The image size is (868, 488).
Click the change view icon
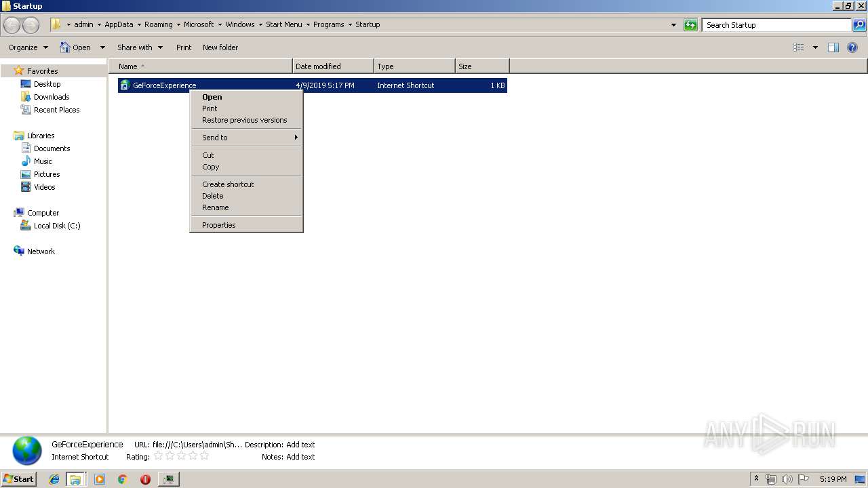799,47
